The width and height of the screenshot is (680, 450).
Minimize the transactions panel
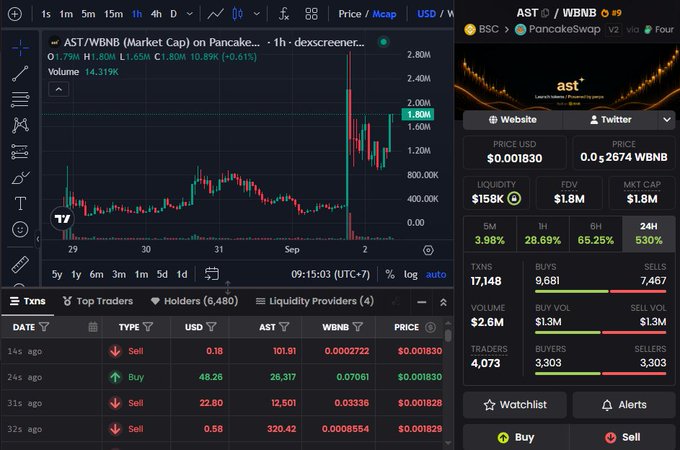click(x=422, y=302)
